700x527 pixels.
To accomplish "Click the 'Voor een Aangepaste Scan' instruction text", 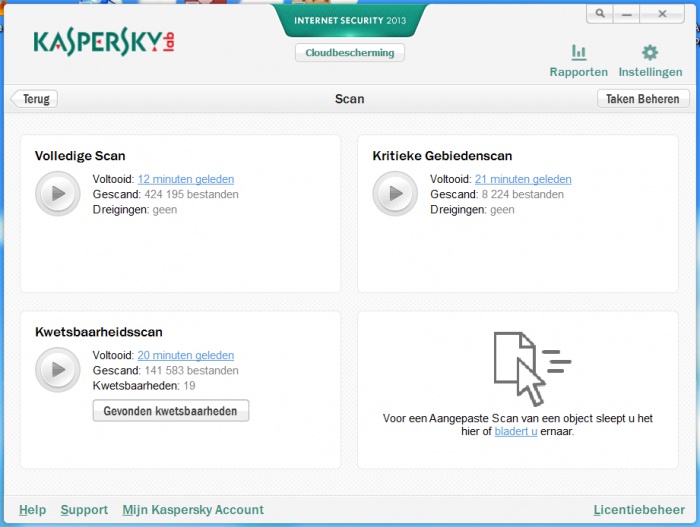I will (518, 425).
